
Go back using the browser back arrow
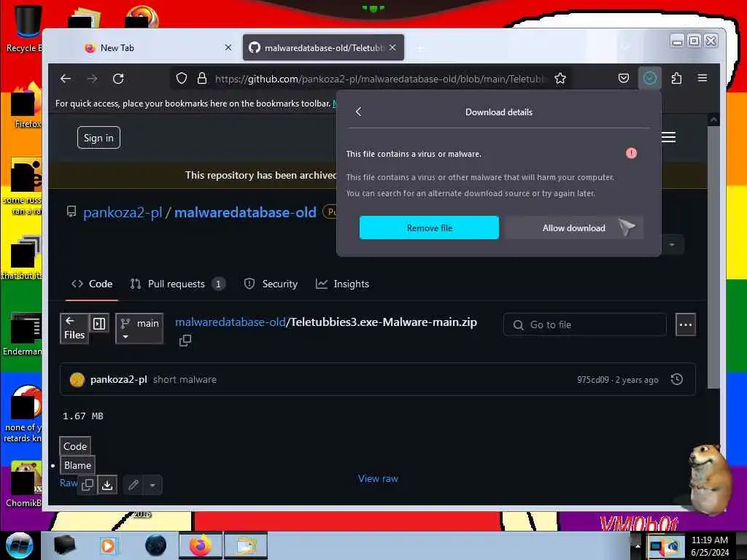[x=66, y=79]
